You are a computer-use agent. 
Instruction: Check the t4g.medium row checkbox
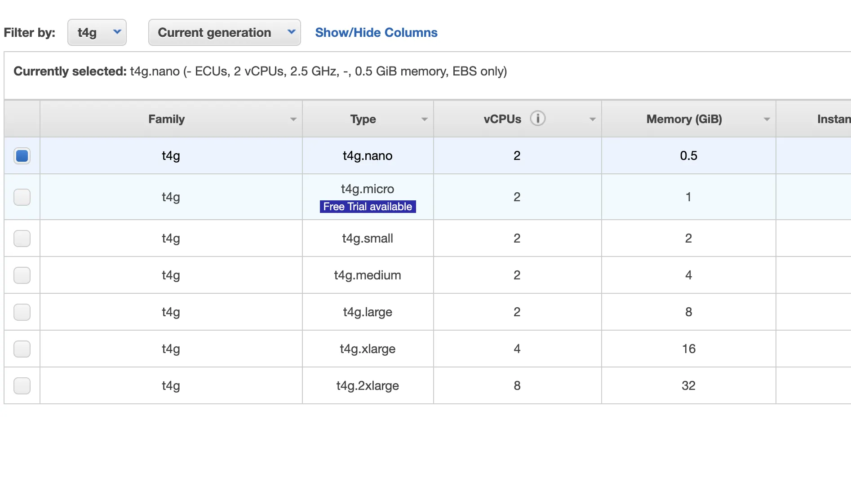coord(22,275)
